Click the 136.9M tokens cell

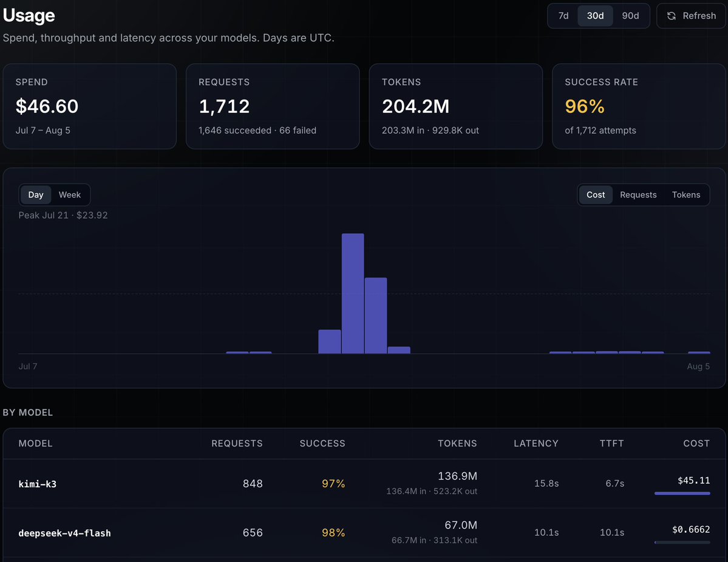coord(457,476)
